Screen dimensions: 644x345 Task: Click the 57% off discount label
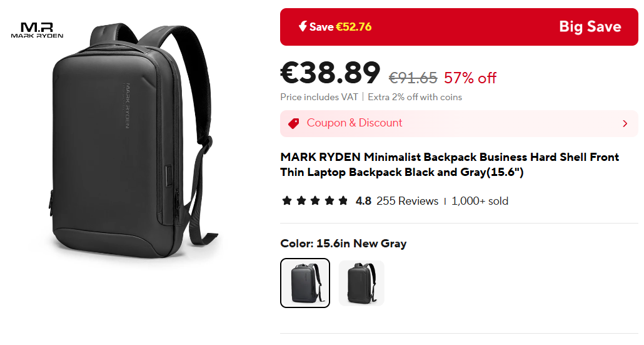pyautogui.click(x=470, y=78)
